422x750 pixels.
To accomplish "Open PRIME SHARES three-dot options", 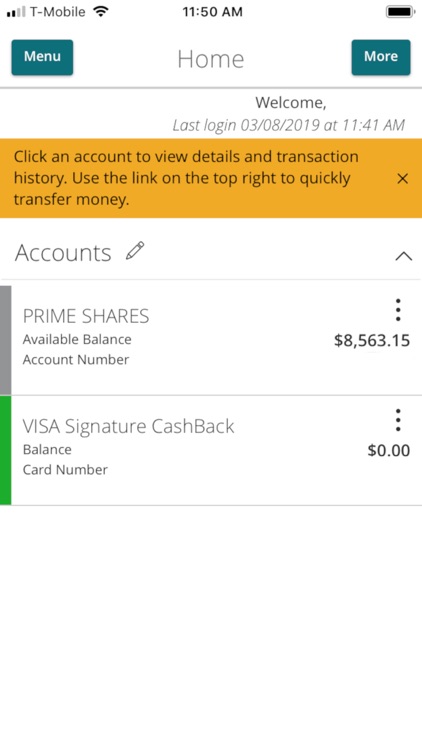I will [x=398, y=310].
